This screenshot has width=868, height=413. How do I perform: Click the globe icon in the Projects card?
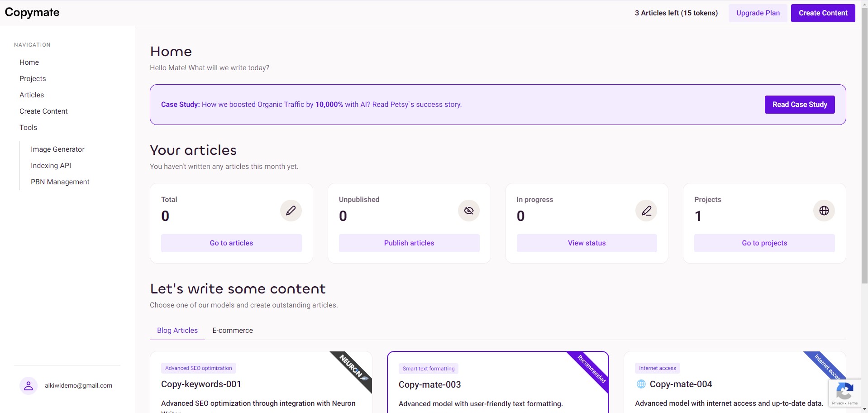click(x=824, y=211)
